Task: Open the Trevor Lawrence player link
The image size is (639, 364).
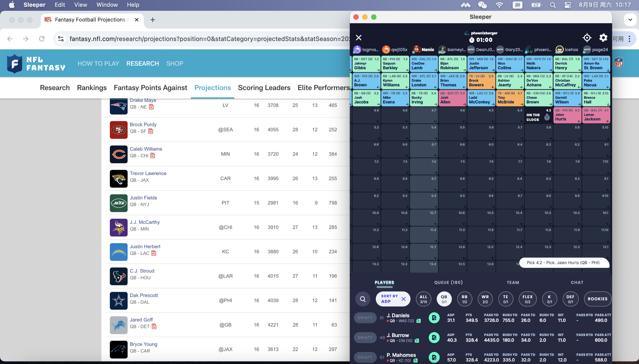Action: pos(148,173)
